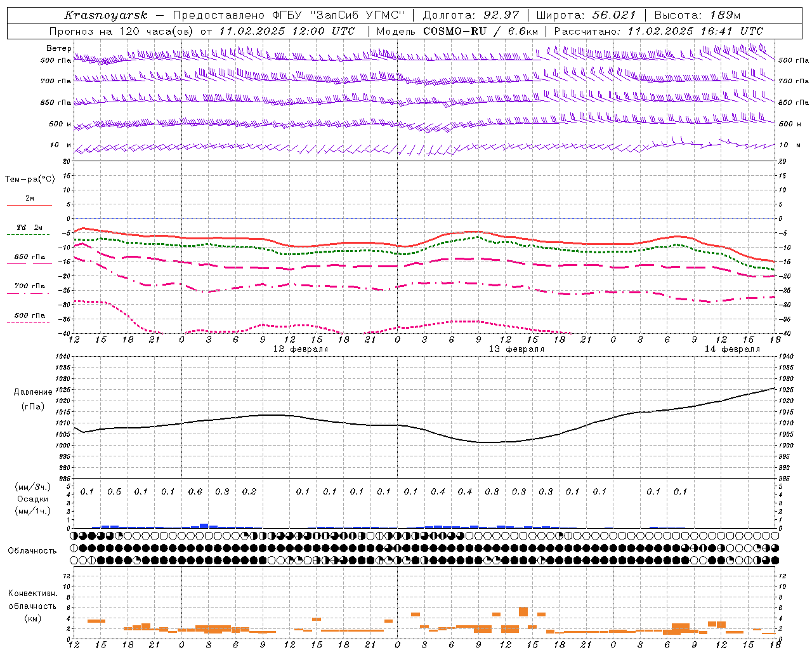Click the '0.5' precipitation value
812x650 pixels.
click(x=114, y=491)
